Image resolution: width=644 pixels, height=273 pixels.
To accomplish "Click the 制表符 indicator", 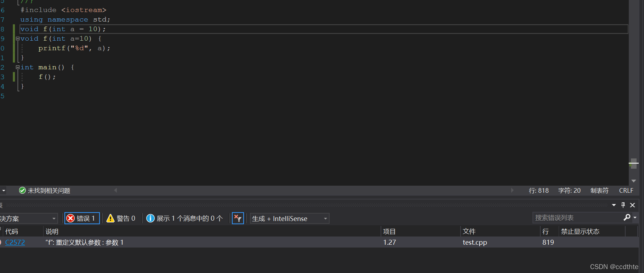I will 599,191.
